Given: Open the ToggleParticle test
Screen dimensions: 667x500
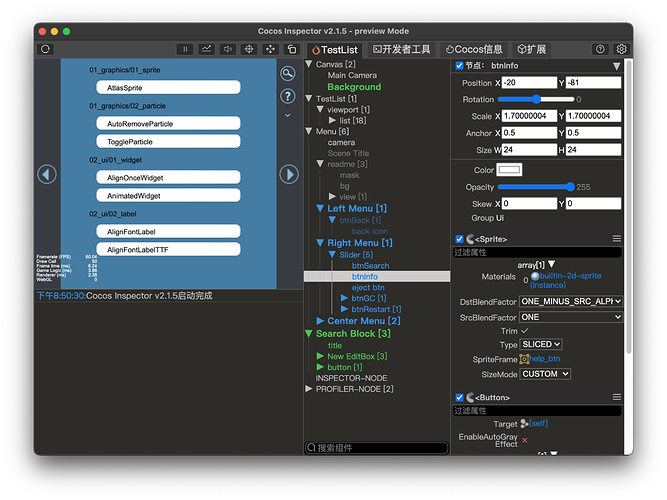Looking at the screenshot, I should coord(168,142).
